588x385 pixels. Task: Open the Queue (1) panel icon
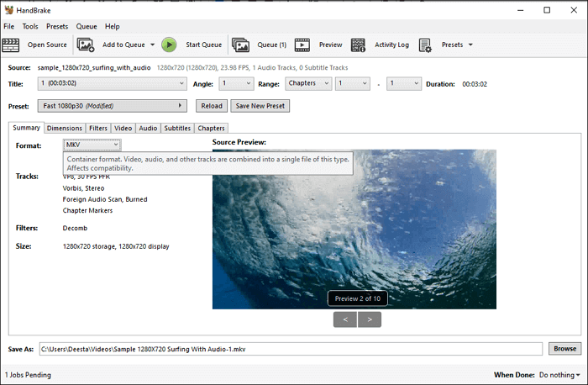coord(241,45)
